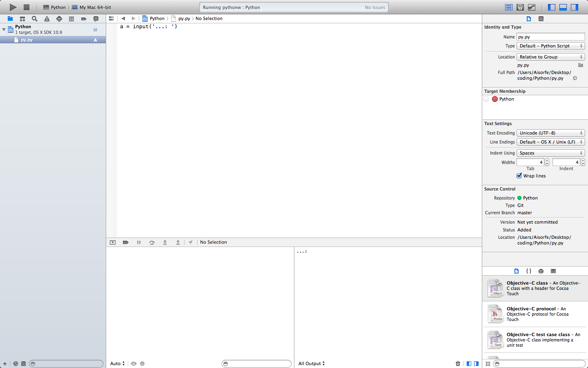
Task: Click the Name field containing py.py
Action: [551, 37]
